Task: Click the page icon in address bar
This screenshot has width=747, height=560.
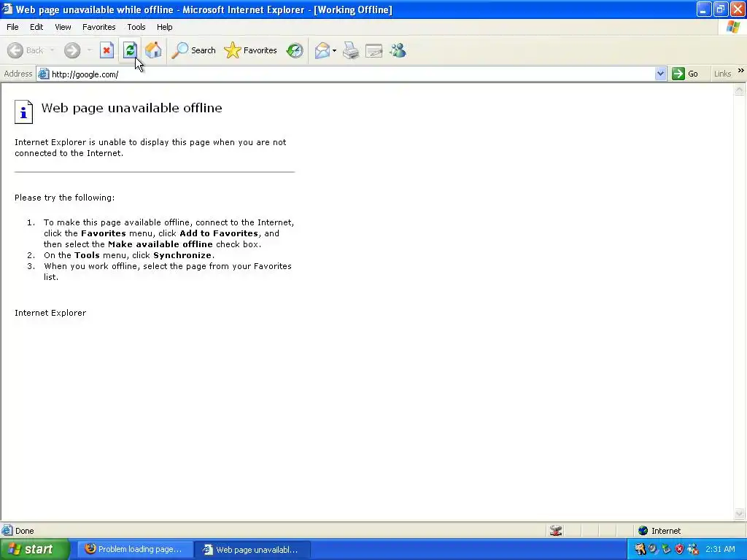Action: [43, 74]
